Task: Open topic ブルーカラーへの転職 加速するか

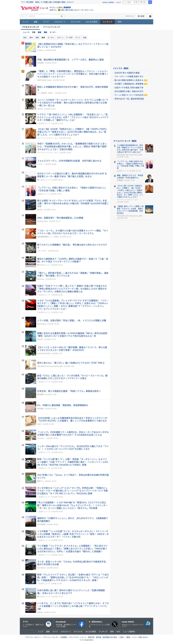Action: 129,77
